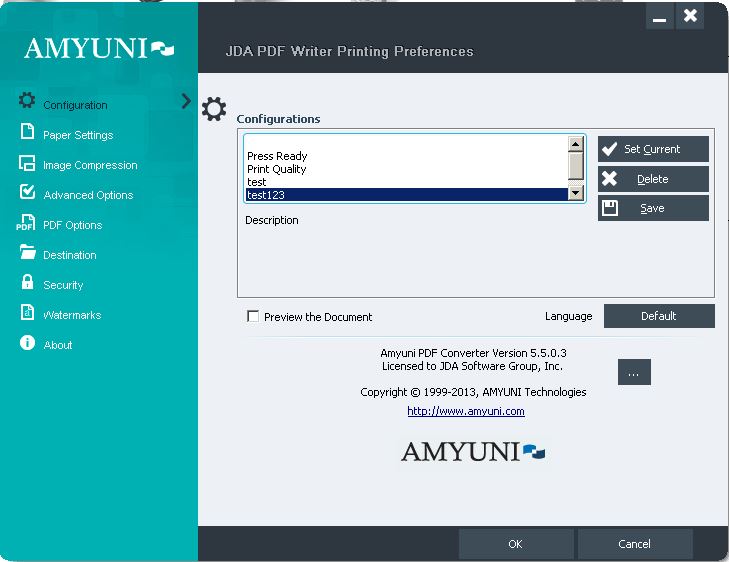Open Paper Settings page
729x562 pixels.
78,135
